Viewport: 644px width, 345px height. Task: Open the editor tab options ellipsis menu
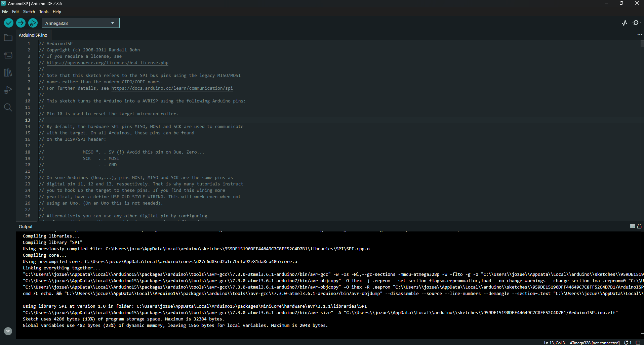coord(639,35)
